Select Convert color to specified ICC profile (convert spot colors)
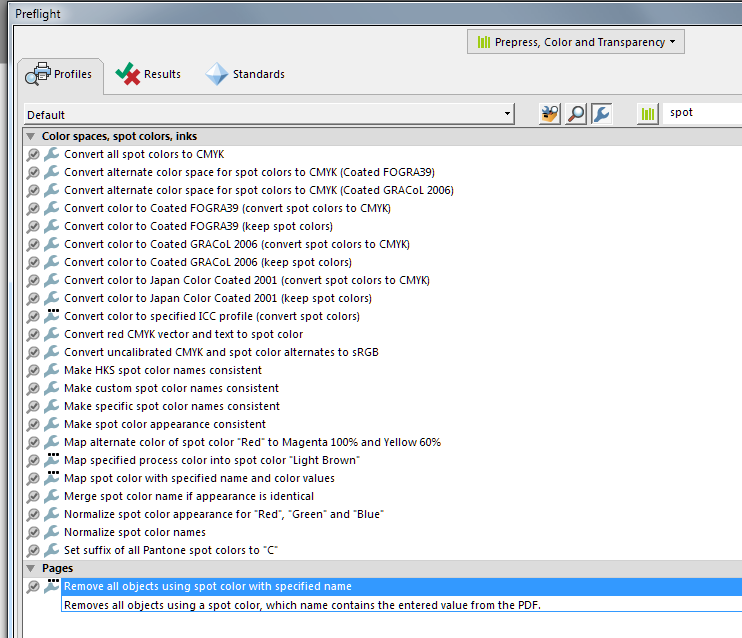The height and width of the screenshot is (638, 742). coord(212,316)
